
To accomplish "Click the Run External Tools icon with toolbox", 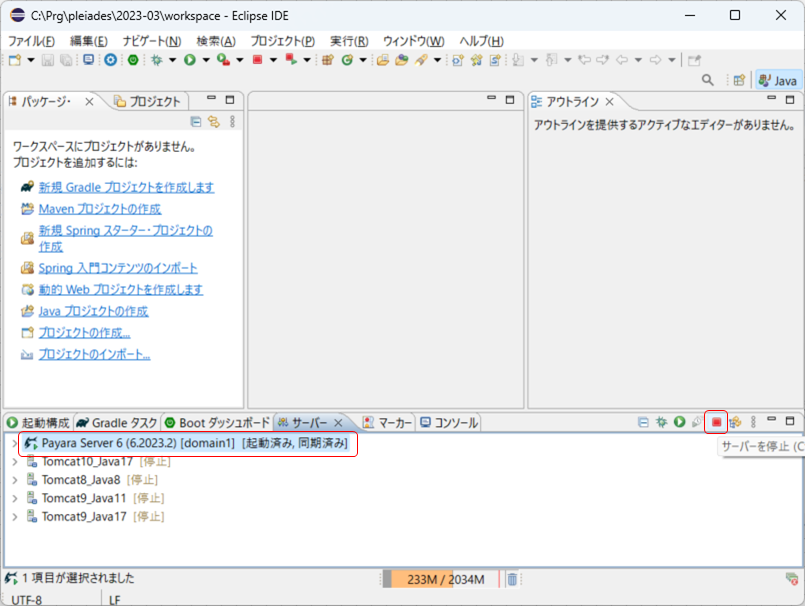I will coord(223,60).
